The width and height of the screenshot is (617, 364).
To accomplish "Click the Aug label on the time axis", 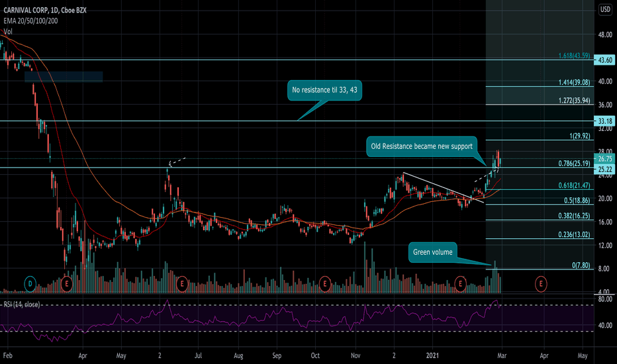I will click(x=238, y=355).
